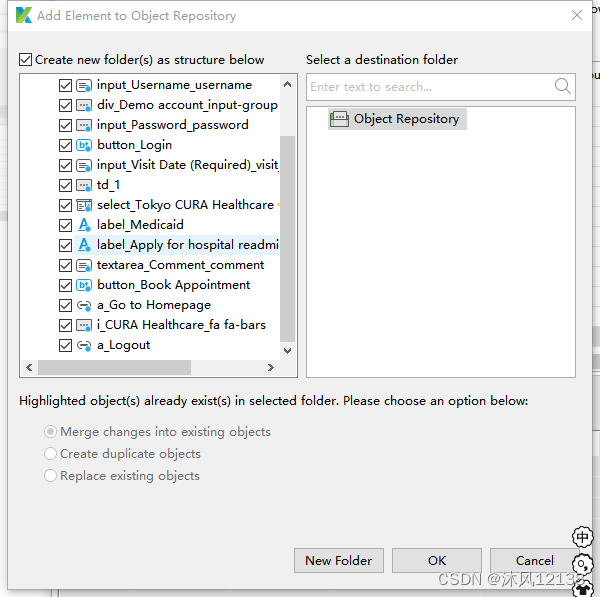
Task: Click the element list scroll up arrow
Action: click(x=287, y=84)
